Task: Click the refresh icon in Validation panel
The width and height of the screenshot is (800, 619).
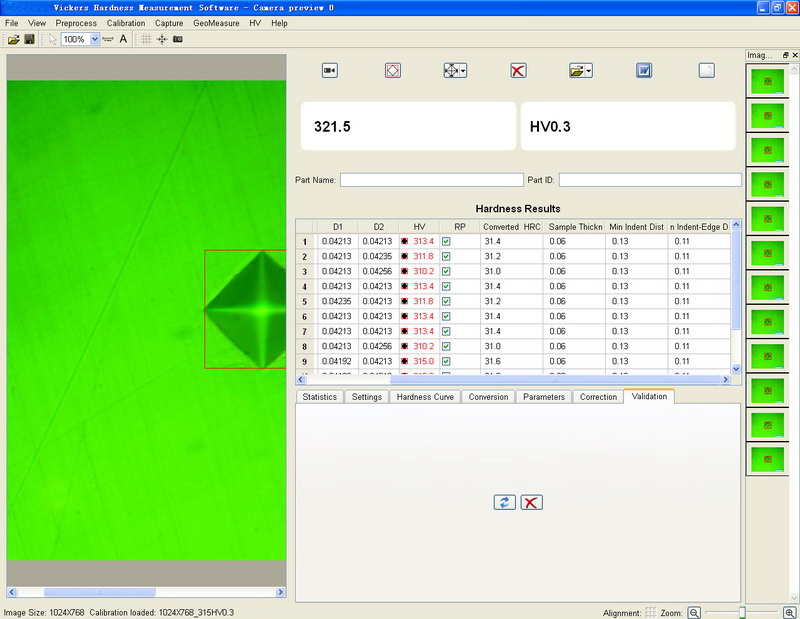Action: (x=505, y=502)
